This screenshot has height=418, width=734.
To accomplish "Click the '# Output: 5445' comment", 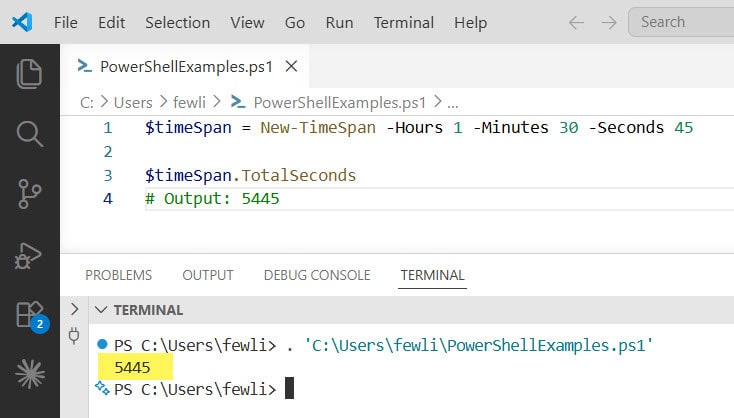I will tap(212, 199).
